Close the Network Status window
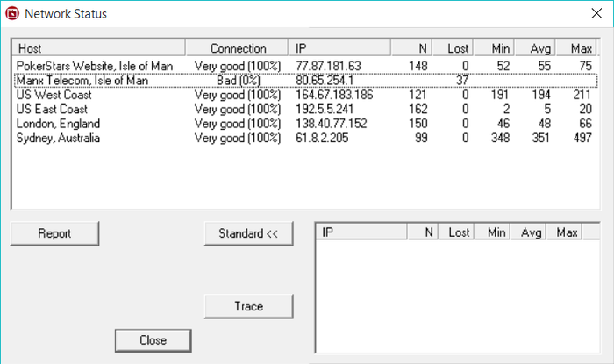This screenshot has width=614, height=364. tap(596, 13)
